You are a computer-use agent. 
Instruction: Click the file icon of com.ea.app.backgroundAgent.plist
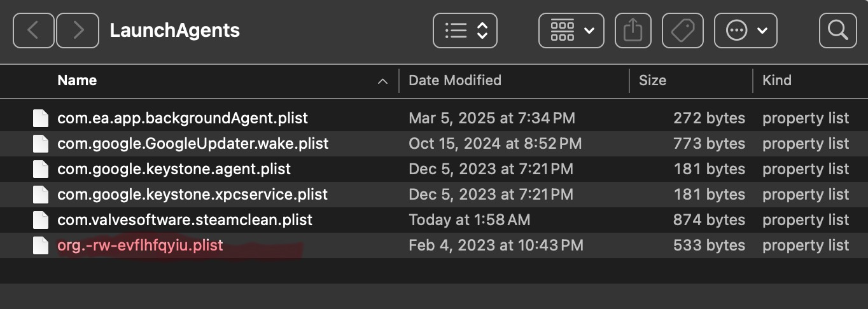[41, 118]
